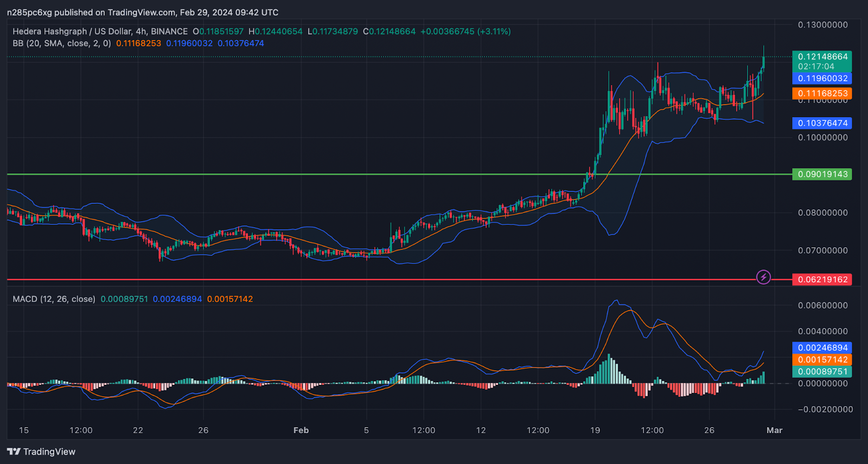This screenshot has width=868, height=464.
Task: Click the Feb label on time axis
Action: click(x=301, y=430)
